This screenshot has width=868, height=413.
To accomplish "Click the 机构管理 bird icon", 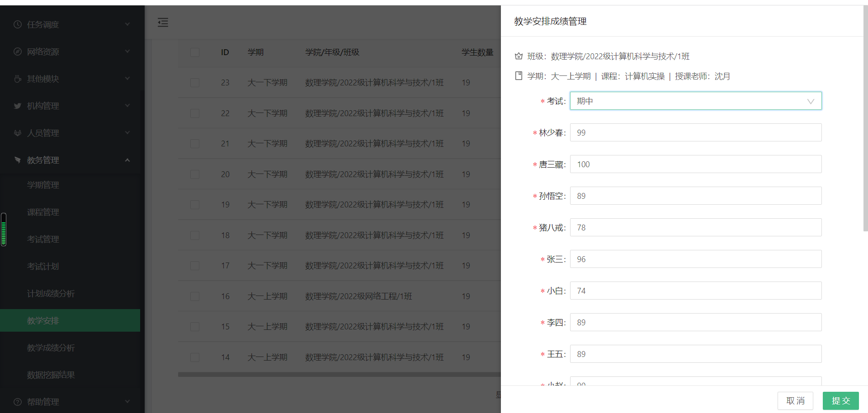I will coord(18,106).
